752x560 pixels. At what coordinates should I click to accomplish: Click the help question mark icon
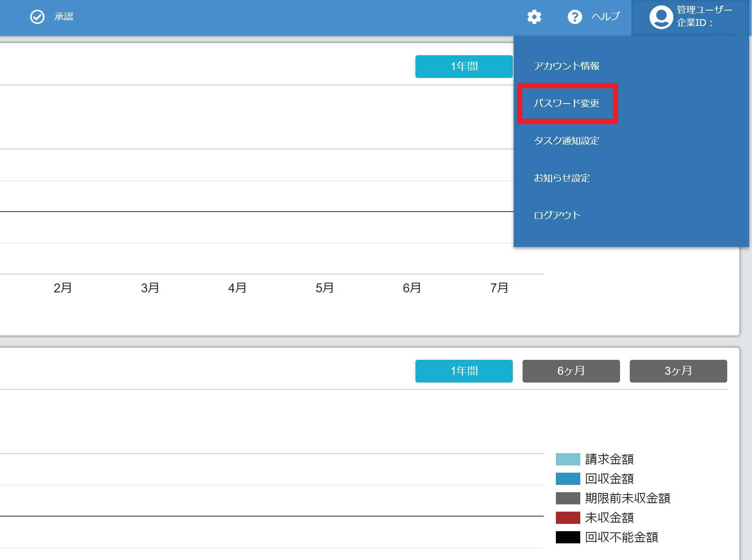click(x=575, y=17)
